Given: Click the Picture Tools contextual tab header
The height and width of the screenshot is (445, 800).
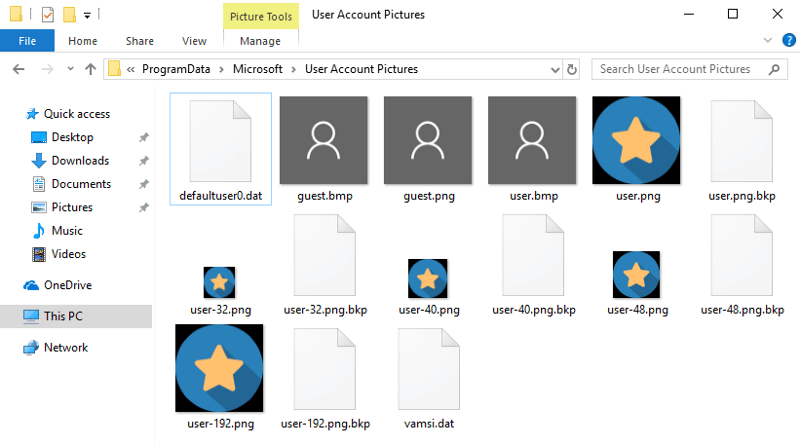Looking at the screenshot, I should (261, 16).
